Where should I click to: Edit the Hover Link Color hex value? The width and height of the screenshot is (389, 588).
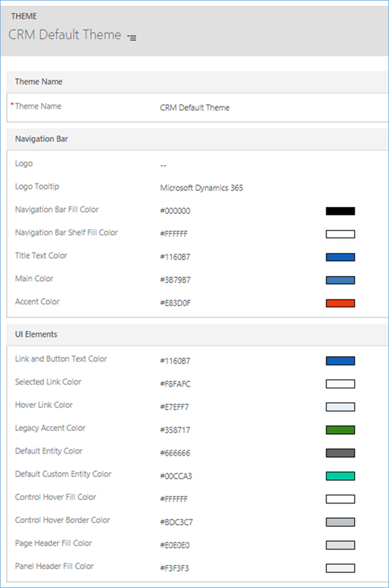(175, 407)
